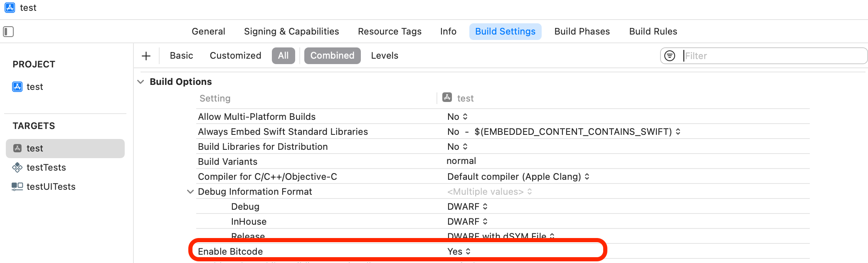This screenshot has height=263, width=868.
Task: Click the Filter search field
Action: coord(773,56)
